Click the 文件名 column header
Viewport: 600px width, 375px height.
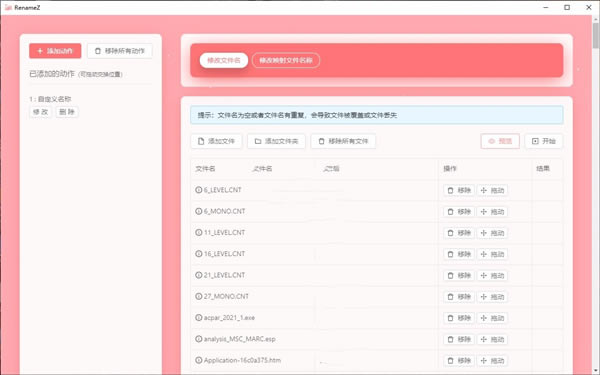pos(205,169)
